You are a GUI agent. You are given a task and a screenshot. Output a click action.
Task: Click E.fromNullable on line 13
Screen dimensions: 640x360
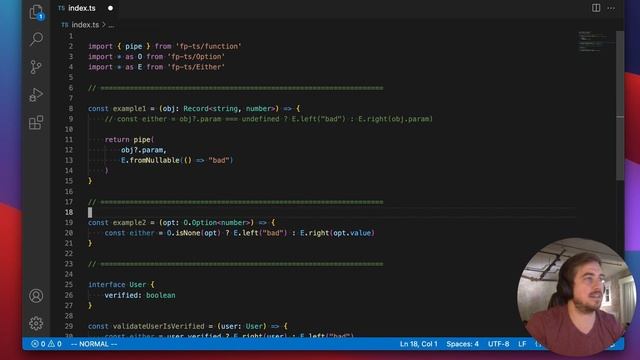150,160
